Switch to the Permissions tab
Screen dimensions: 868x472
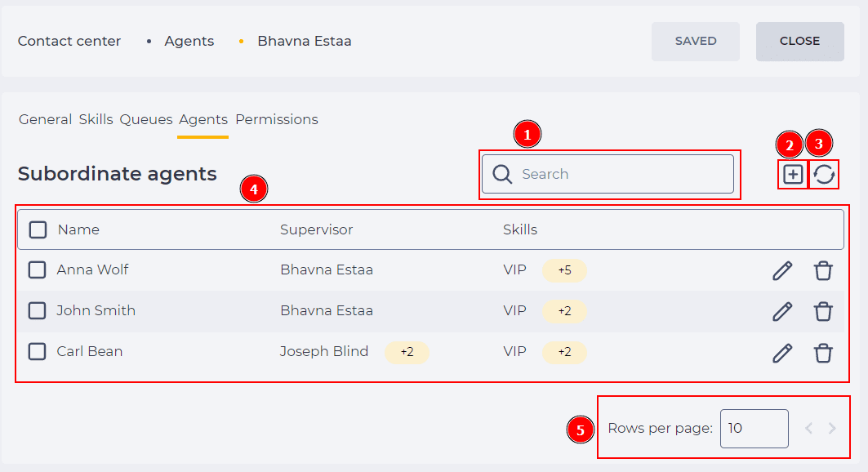[x=277, y=119]
